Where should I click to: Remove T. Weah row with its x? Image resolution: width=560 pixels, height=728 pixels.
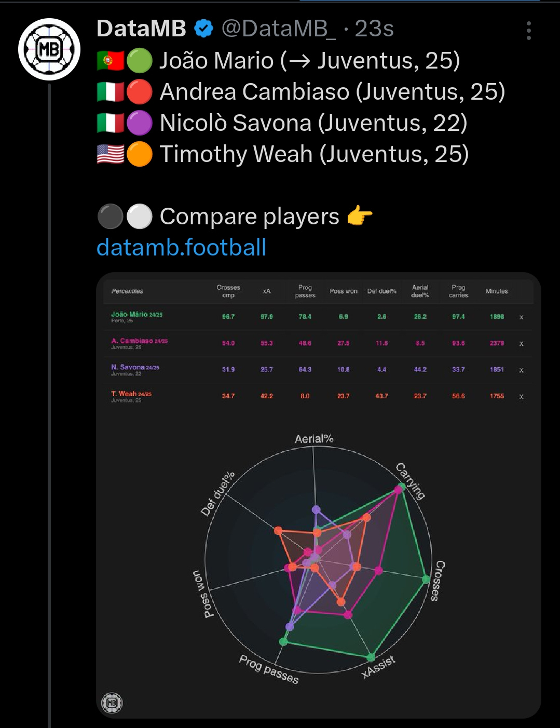coord(522,397)
